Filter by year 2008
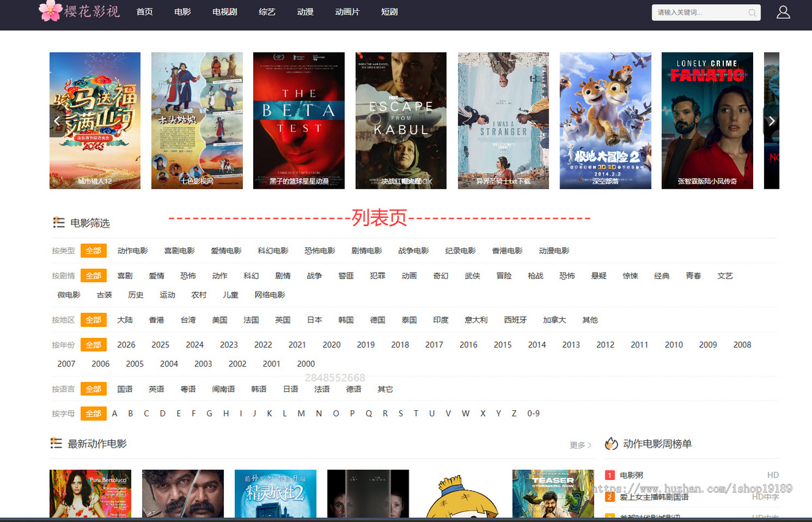The width and height of the screenshot is (812, 522). click(x=742, y=345)
